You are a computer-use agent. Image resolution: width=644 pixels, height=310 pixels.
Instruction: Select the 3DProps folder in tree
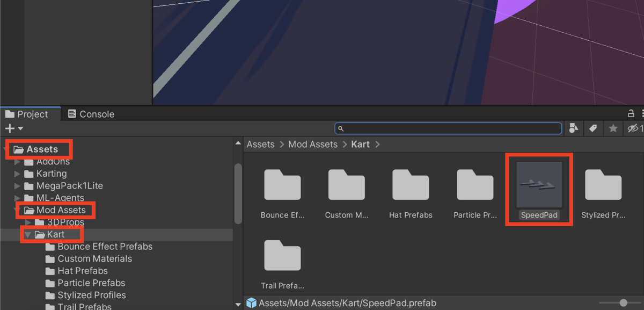pyautogui.click(x=59, y=222)
